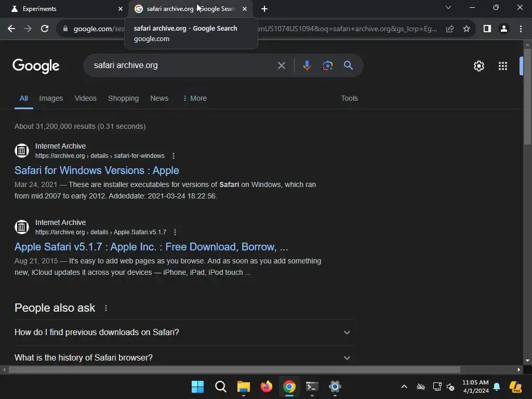The height and width of the screenshot is (399, 532).
Task: Switch to Videos results
Action: [86, 98]
